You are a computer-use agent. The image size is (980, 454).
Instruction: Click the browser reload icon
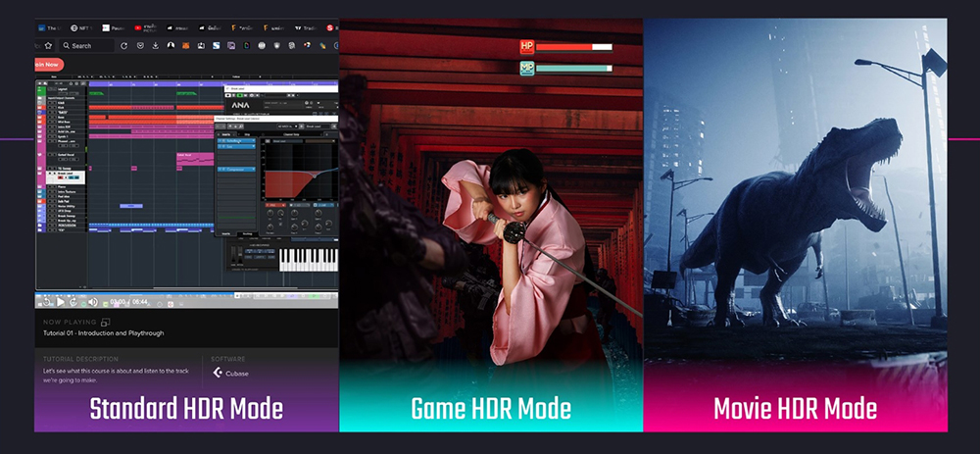tap(123, 45)
